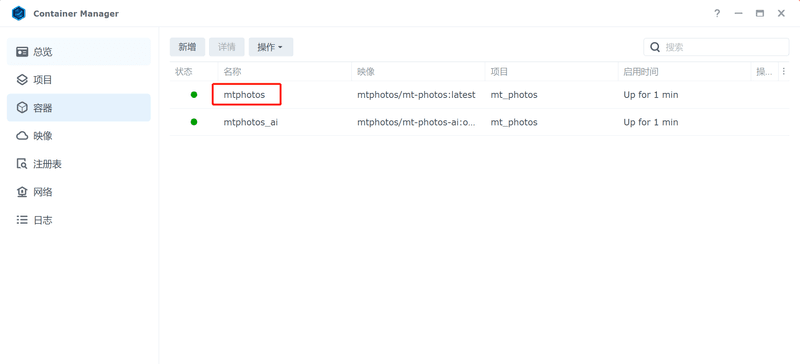Expand the 操作 dropdown button

coord(271,47)
